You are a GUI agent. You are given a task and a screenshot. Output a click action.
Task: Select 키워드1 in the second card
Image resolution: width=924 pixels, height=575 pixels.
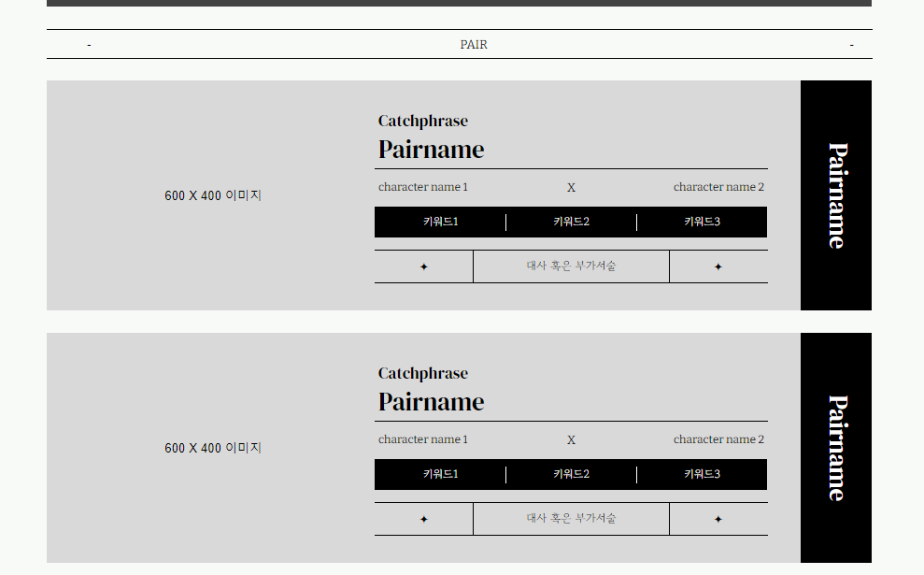click(440, 474)
